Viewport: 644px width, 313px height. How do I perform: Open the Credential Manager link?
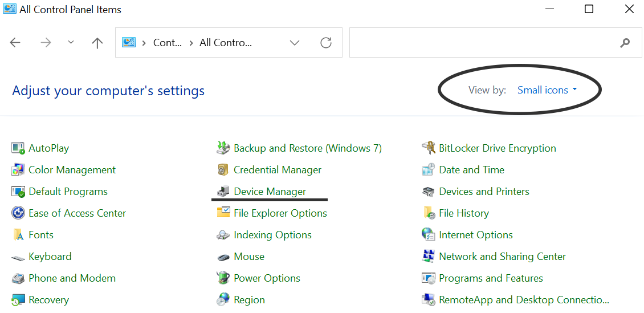point(278,170)
